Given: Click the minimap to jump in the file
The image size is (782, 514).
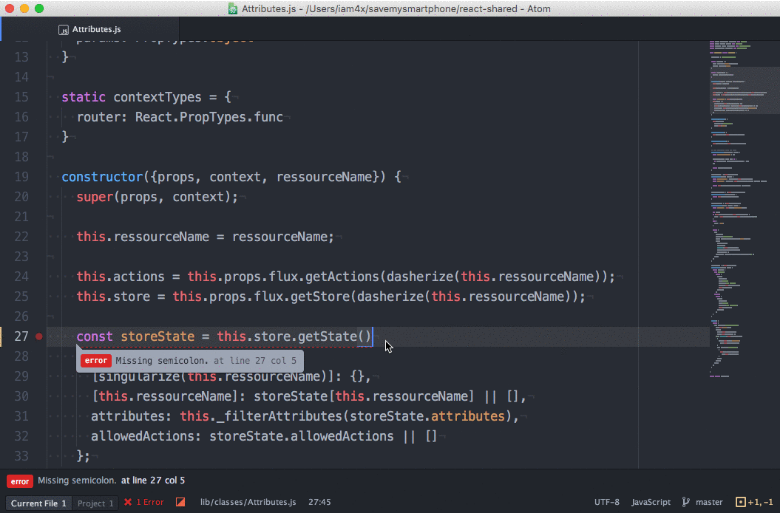Looking at the screenshot, I should coord(743,209).
